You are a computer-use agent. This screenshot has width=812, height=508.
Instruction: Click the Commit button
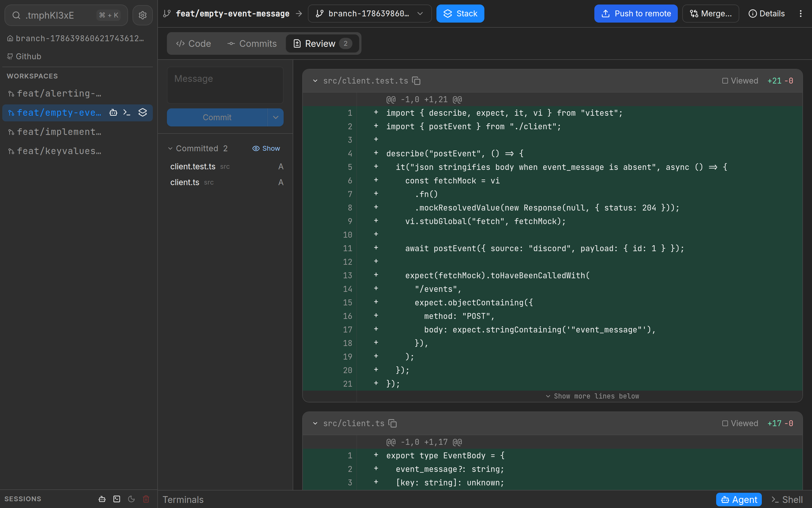[x=217, y=117]
